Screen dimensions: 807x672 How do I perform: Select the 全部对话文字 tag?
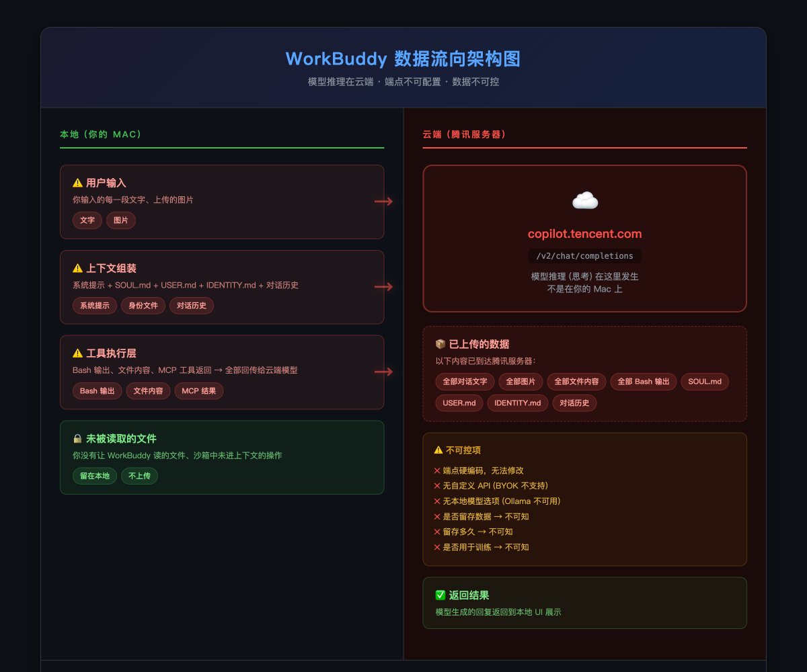pyautogui.click(x=465, y=382)
